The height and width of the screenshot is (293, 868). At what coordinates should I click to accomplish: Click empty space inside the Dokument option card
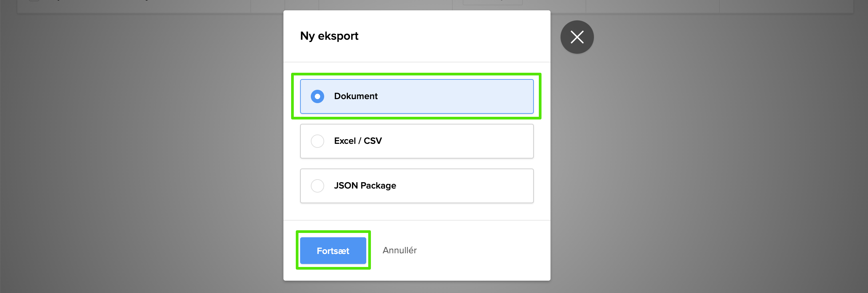tap(465, 96)
